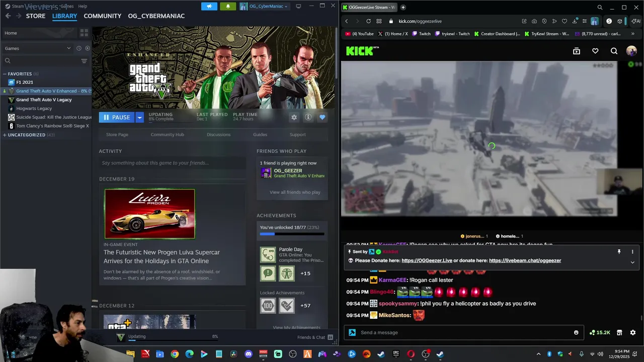Image resolution: width=644 pixels, height=362 pixels.
Task: Open Kick search magnifier
Action: click(x=614, y=51)
